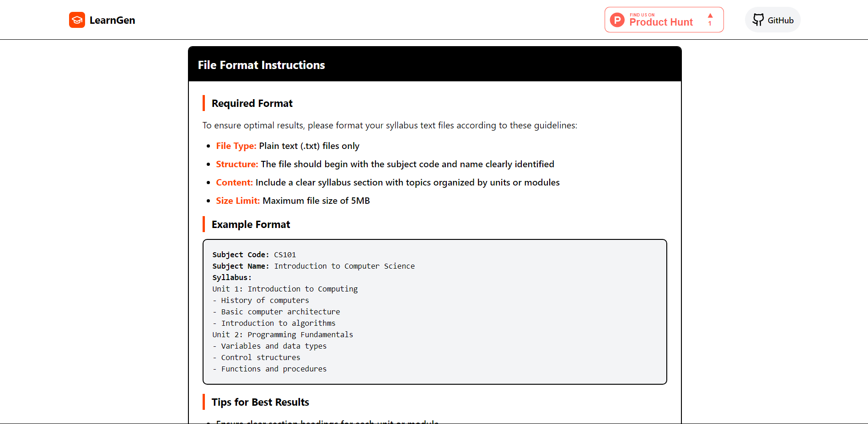Click the File Format Instructions header
Screen dimensions: 868x424
coord(262,65)
